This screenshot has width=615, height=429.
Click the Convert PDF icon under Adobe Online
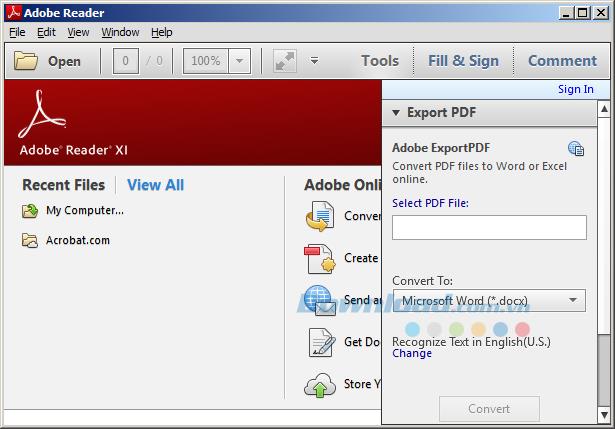click(319, 216)
